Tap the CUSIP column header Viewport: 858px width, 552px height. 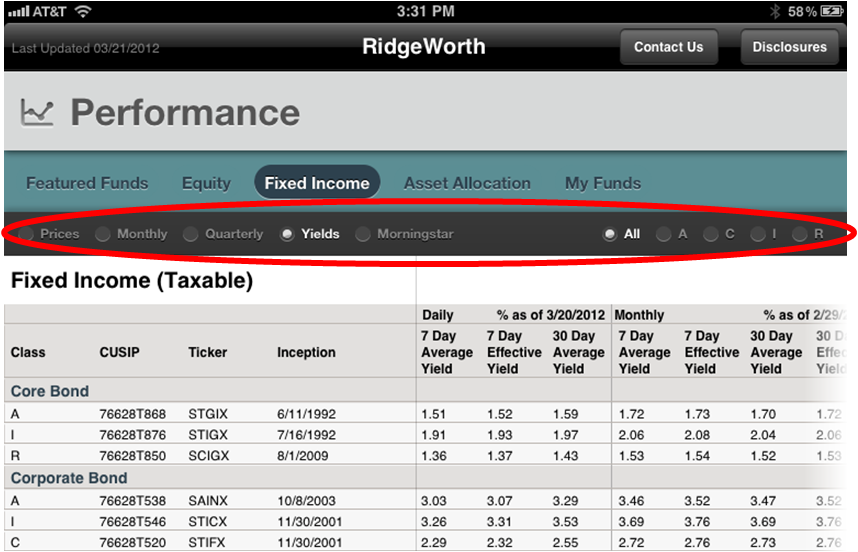(x=119, y=352)
